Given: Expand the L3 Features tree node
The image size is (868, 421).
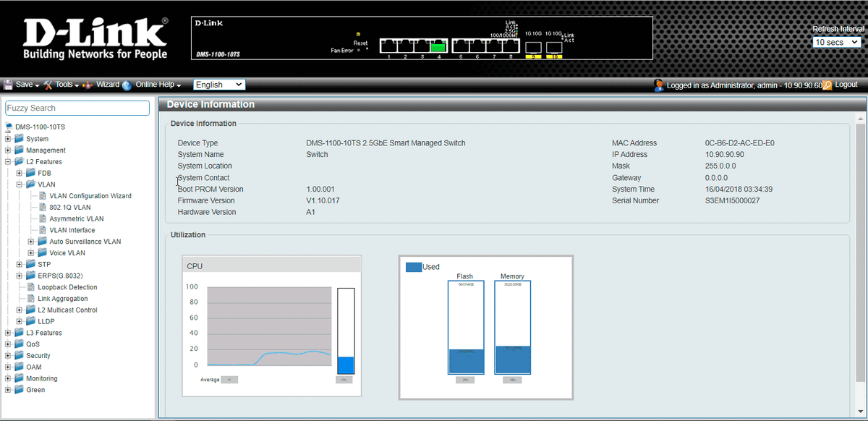Looking at the screenshot, I should click(8, 333).
